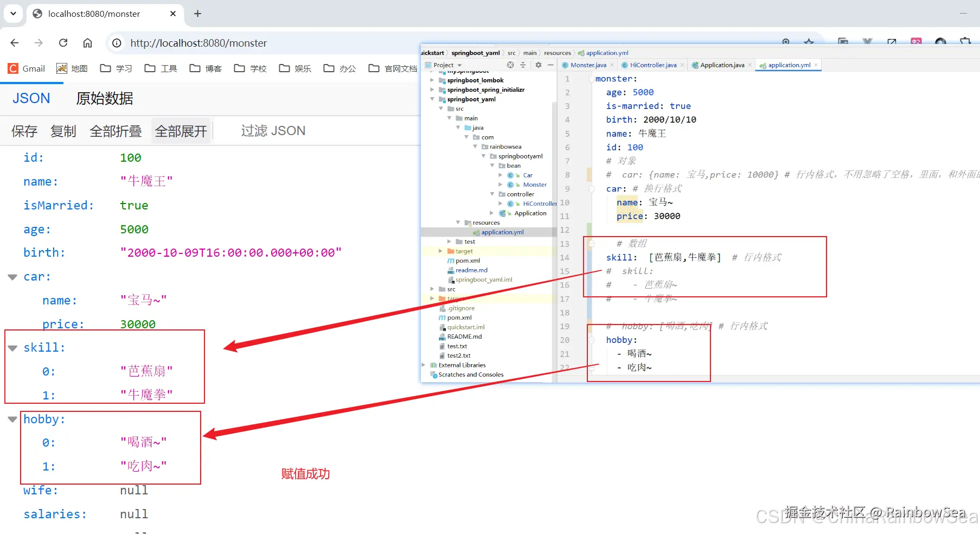
Task: Click the resources breadcrumb
Action: (558, 53)
